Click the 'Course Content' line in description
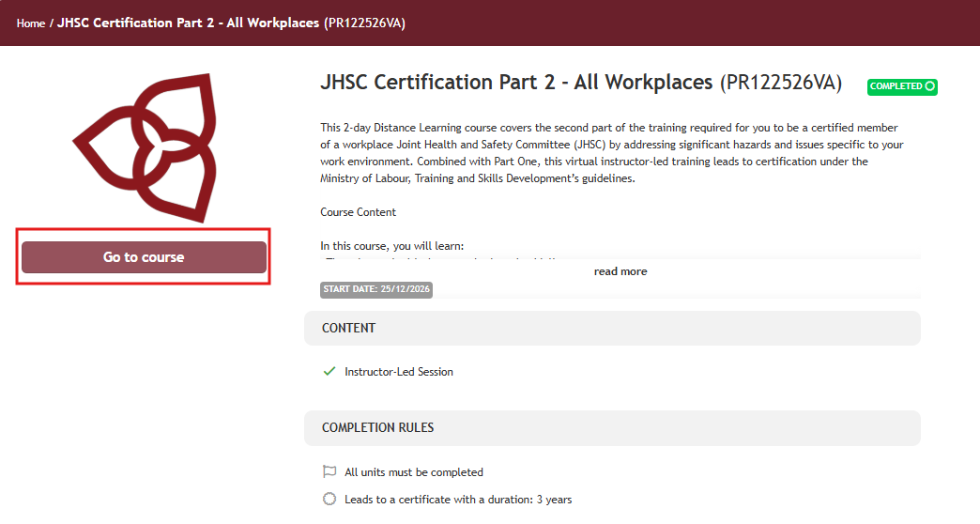 point(359,212)
